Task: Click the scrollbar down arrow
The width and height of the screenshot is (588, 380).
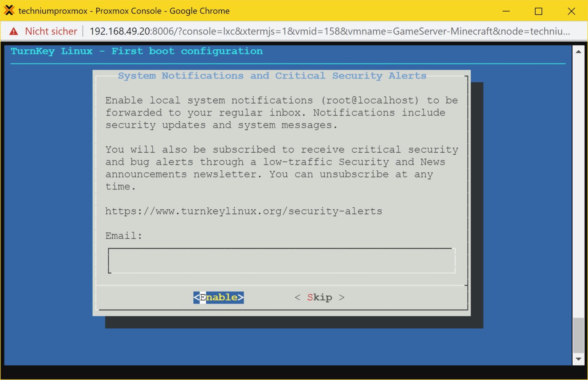Action: click(578, 359)
